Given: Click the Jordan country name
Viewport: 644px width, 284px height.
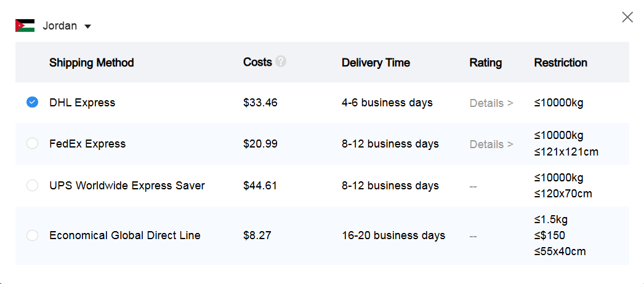Looking at the screenshot, I should click(60, 26).
